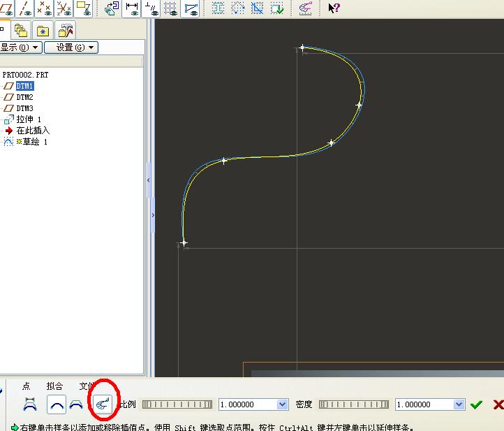Open the 比例 value dropdown arrow

tap(283, 404)
